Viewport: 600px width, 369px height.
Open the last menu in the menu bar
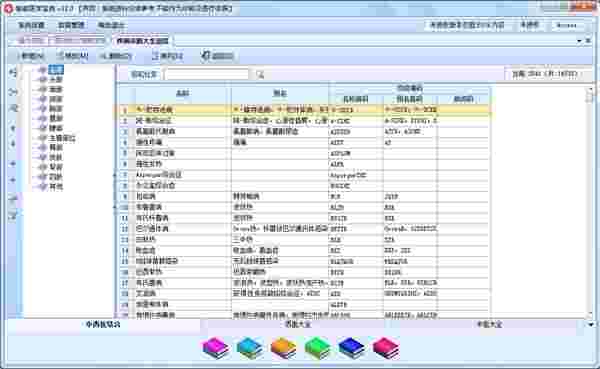[111, 26]
